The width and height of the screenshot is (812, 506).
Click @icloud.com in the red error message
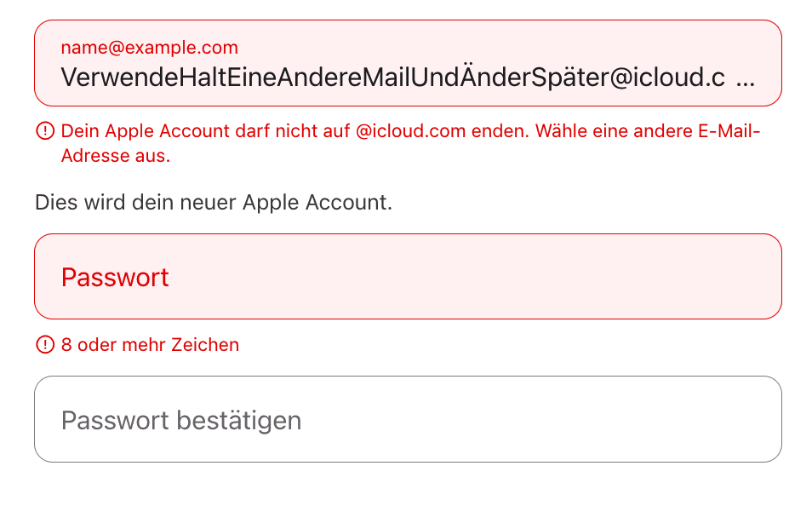(409, 131)
